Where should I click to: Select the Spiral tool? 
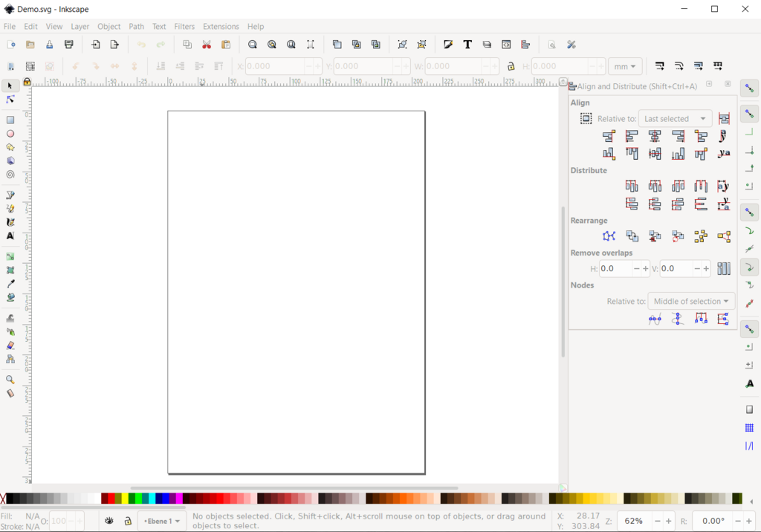tap(10, 175)
